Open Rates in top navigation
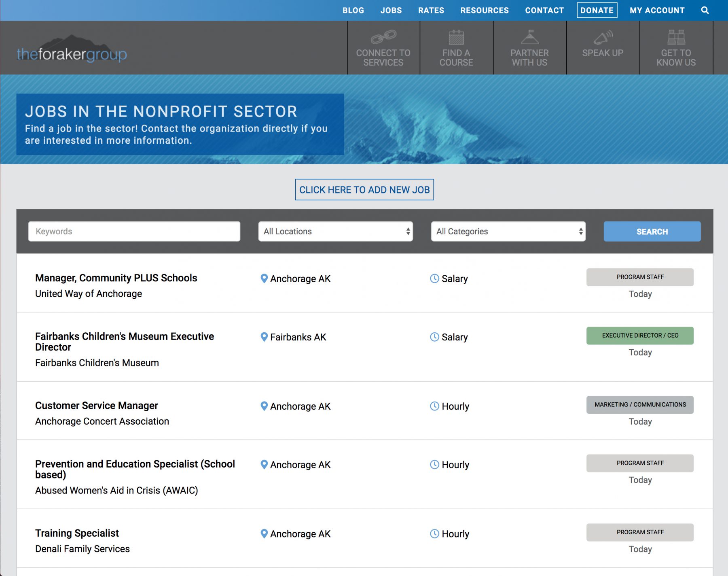The height and width of the screenshot is (576, 728). 431,11
